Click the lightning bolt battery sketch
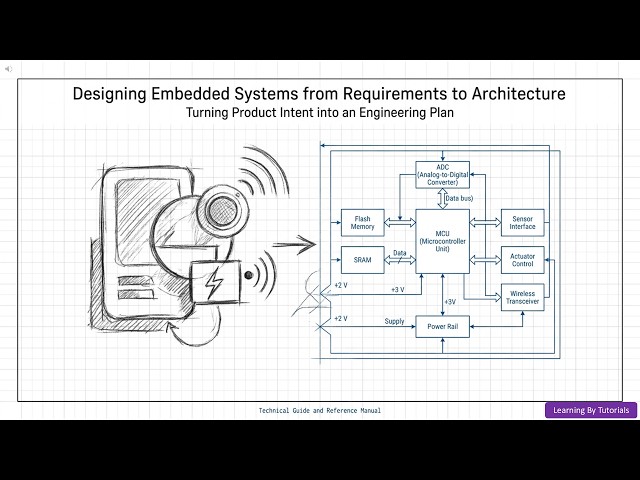The image size is (640, 480). point(215,282)
